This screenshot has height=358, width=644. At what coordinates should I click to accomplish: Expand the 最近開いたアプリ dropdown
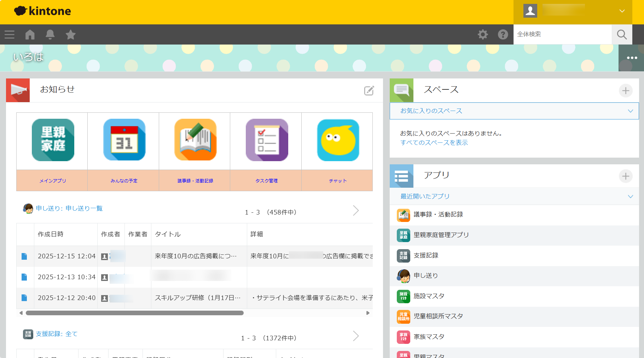click(630, 196)
